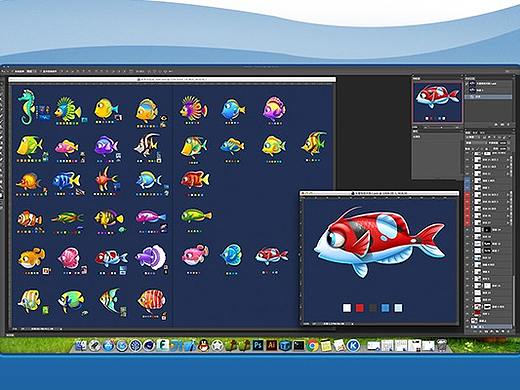Viewport: 520px width, 390px height.
Task: Launch Google Chrome from the Dock
Action: coord(312,346)
